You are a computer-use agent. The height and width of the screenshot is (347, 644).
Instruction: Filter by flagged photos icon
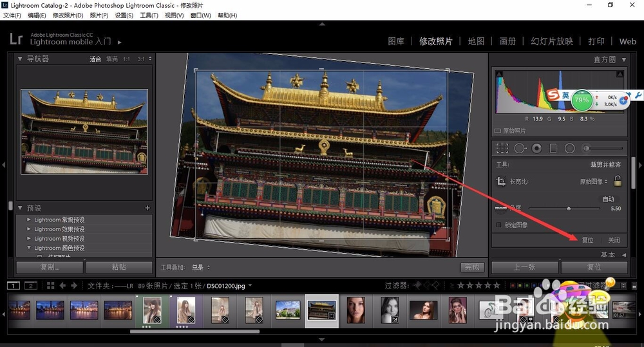click(418, 285)
